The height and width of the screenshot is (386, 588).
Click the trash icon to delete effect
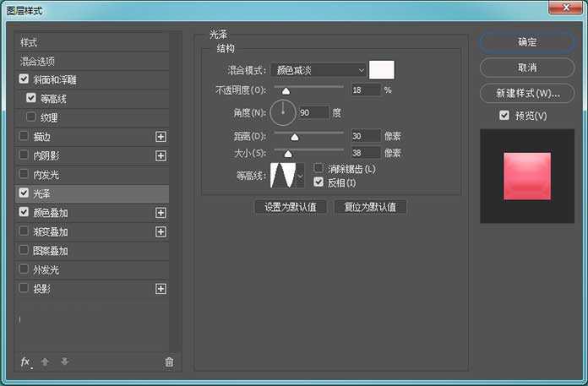click(169, 362)
